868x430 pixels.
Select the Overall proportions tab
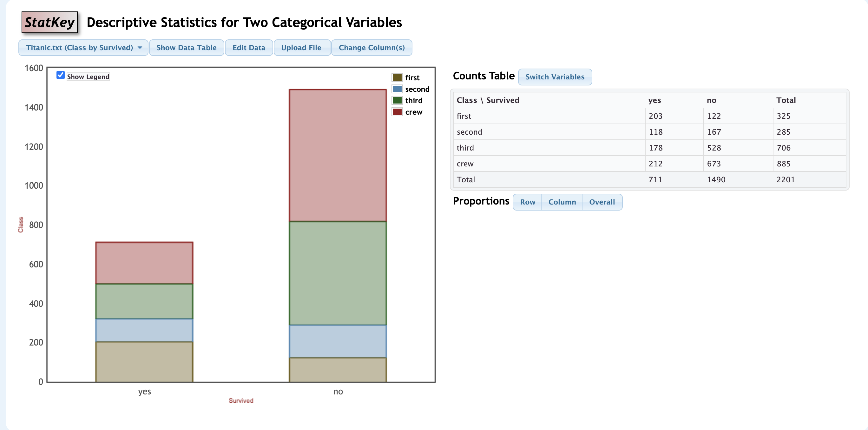tap(602, 202)
